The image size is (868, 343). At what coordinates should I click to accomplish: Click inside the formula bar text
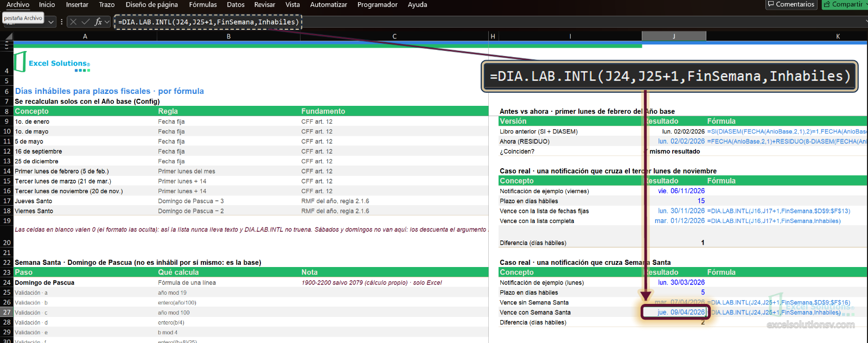[x=208, y=22]
